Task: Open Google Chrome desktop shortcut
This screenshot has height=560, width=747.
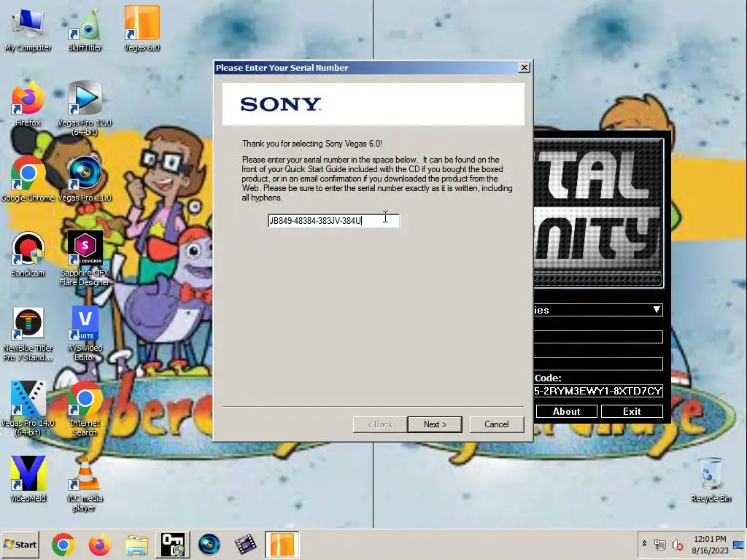Action: pos(28,179)
